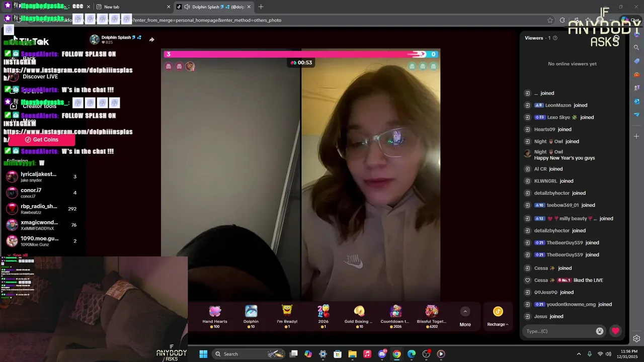Screen dimensions: 644x362
Task: Tap the heart like button
Action: coord(615,331)
